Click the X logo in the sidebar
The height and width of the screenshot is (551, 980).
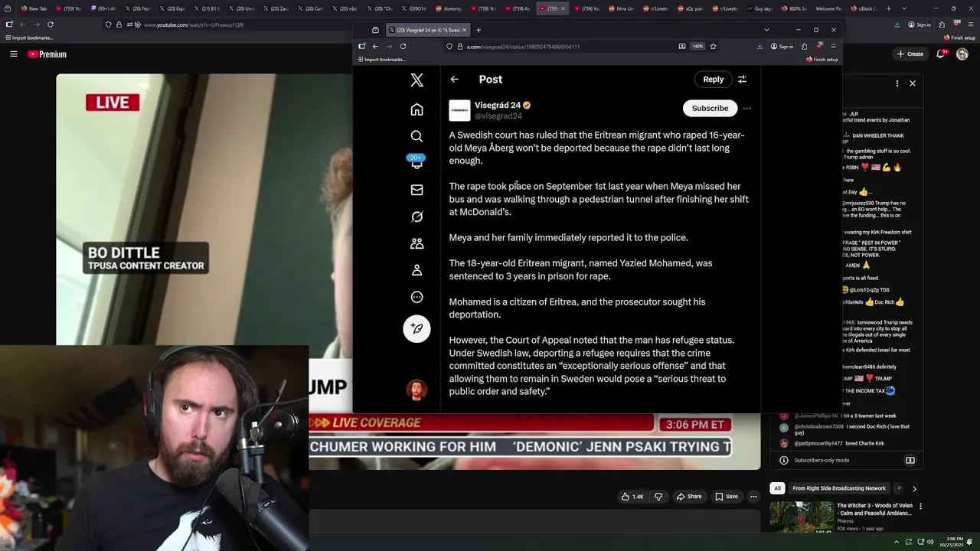[416, 80]
